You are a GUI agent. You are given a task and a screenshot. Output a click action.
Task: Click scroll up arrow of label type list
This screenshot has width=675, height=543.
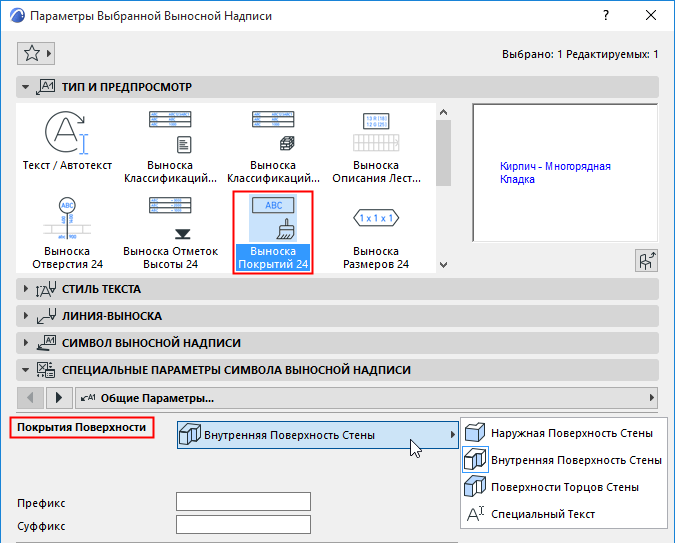click(x=443, y=112)
